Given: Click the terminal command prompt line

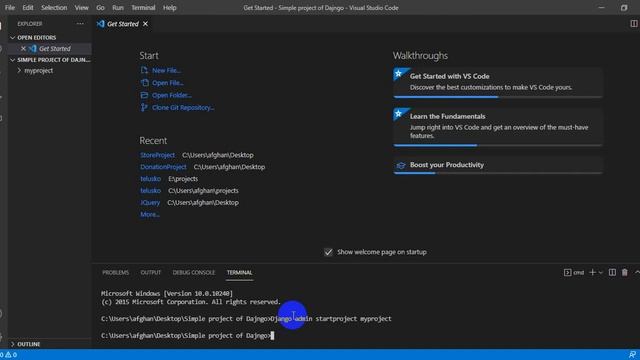Looking at the screenshot, I should (187, 336).
